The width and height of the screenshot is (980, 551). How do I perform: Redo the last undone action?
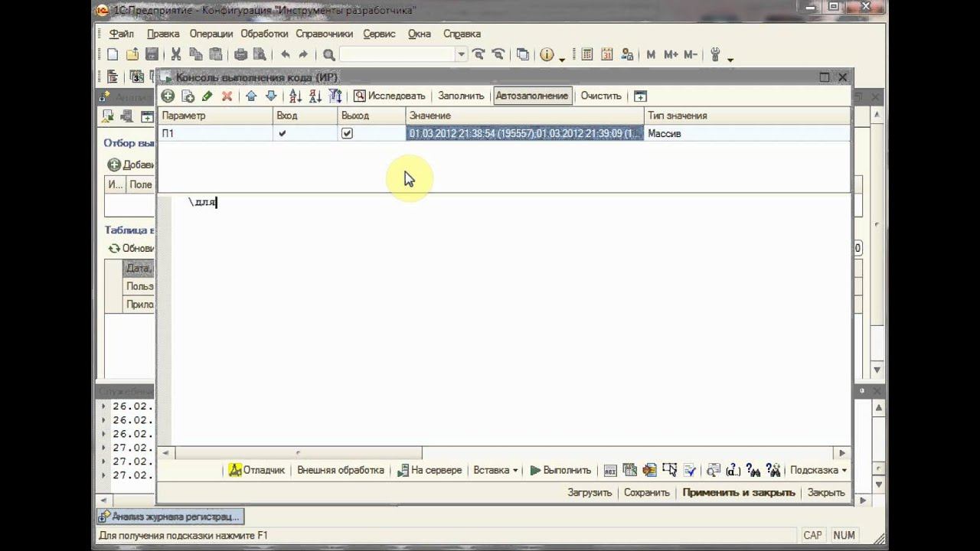pos(304,54)
